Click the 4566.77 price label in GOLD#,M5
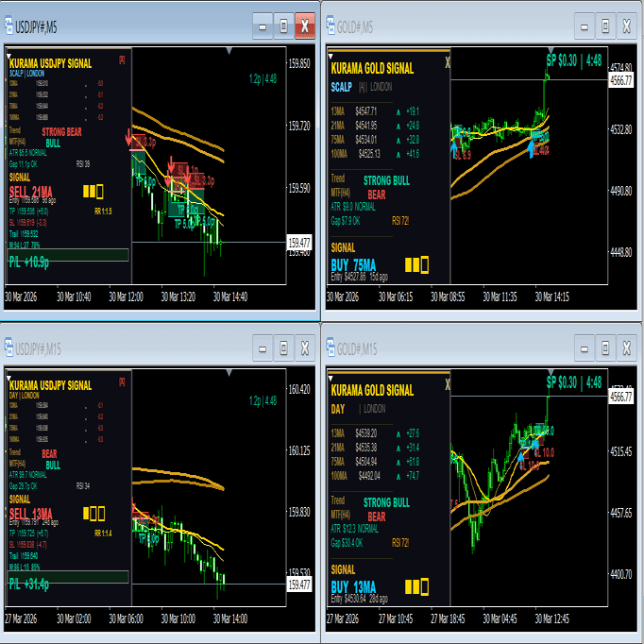The image size is (644, 644). [x=620, y=80]
